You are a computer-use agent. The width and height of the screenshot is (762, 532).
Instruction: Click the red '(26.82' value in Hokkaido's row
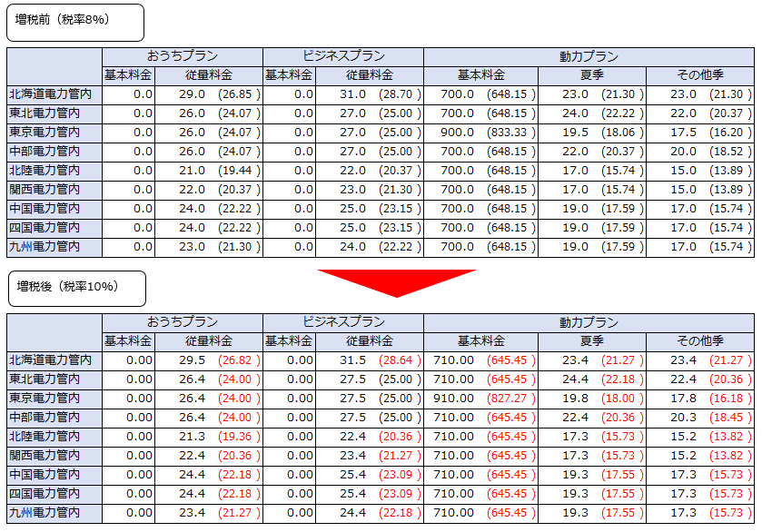point(234,360)
